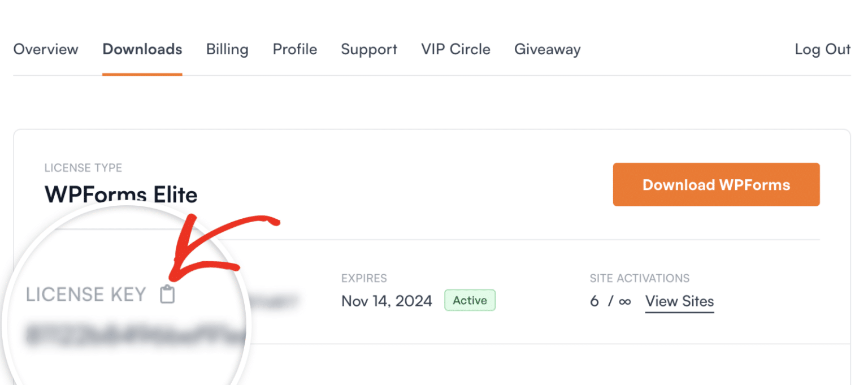Navigate to the Support section
The image size is (868, 385).
click(369, 50)
